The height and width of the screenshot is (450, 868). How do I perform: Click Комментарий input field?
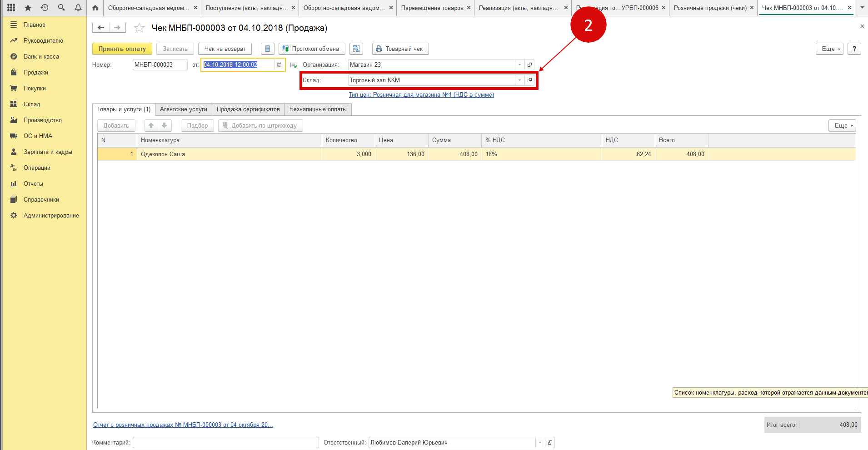coord(226,442)
